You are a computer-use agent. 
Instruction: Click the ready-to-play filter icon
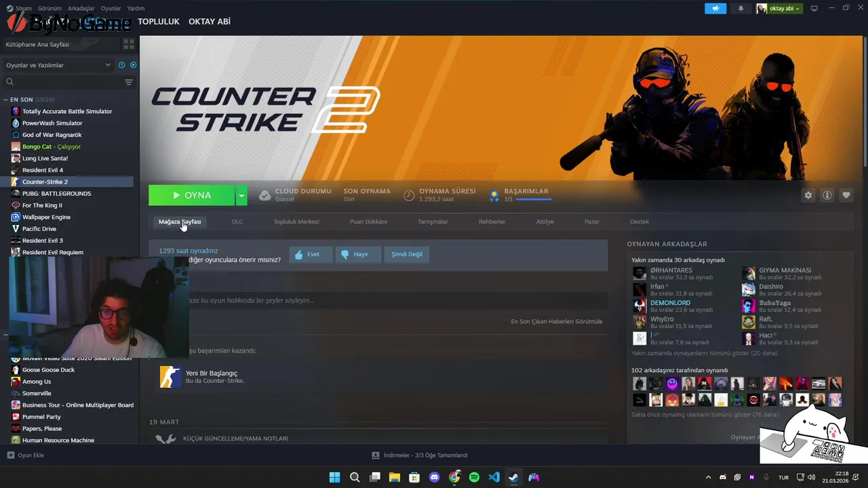point(134,65)
